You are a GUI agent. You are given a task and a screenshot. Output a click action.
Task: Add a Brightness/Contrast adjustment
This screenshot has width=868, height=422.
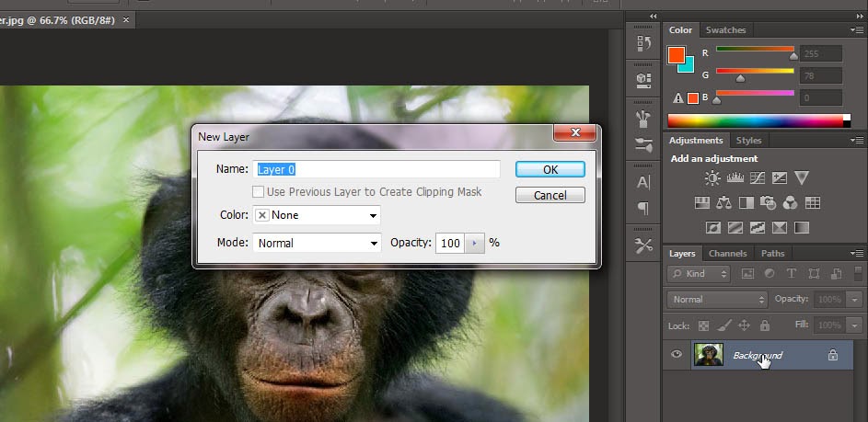click(x=712, y=178)
